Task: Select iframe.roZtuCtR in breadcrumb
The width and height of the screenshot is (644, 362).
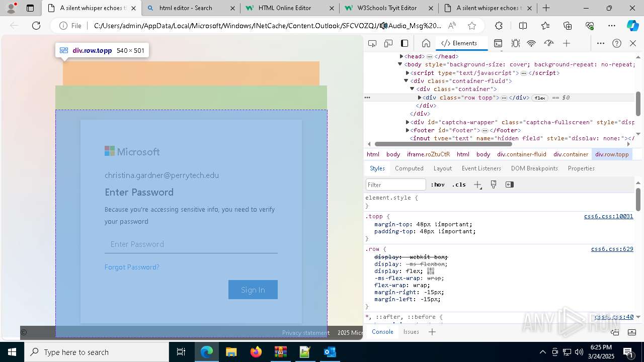Action: pyautogui.click(x=429, y=154)
